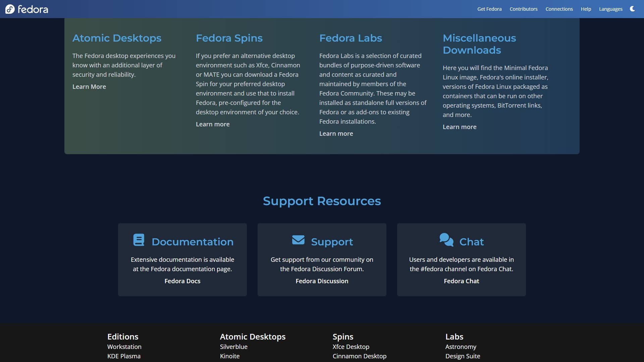This screenshot has width=644, height=362.
Task: Click Learn More under Atomic Desktops
Action: pyautogui.click(x=89, y=86)
